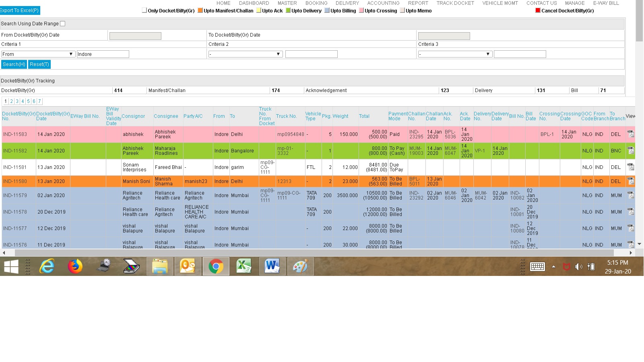Open PDF view icon for IND-11578 row
The image size is (644, 362).
pos(631,212)
